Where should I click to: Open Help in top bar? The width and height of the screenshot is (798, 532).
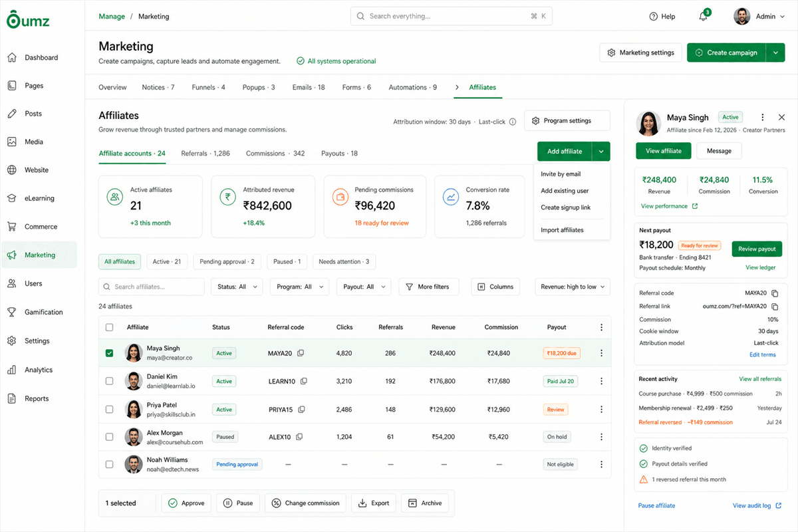point(662,17)
